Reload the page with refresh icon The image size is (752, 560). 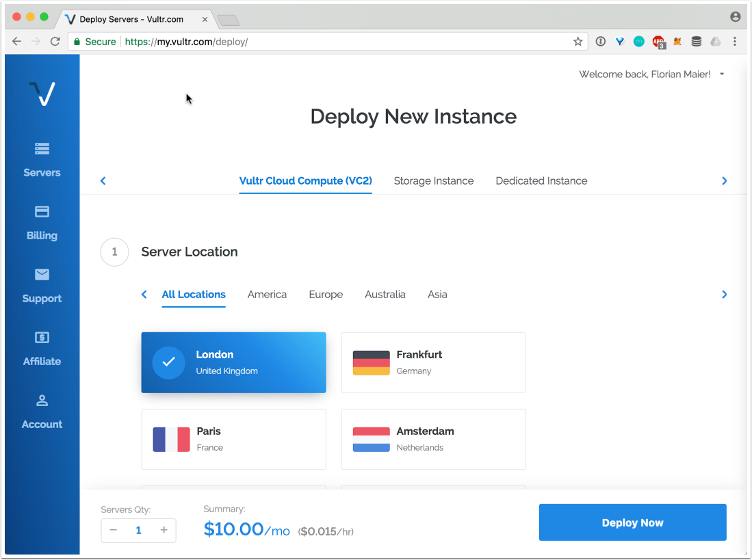click(x=55, y=42)
